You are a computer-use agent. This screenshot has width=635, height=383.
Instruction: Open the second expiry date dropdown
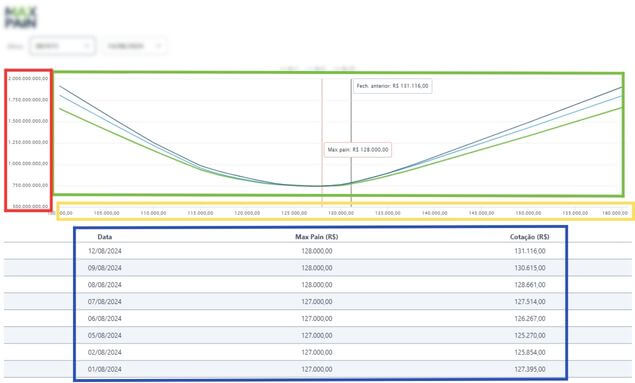click(x=134, y=46)
